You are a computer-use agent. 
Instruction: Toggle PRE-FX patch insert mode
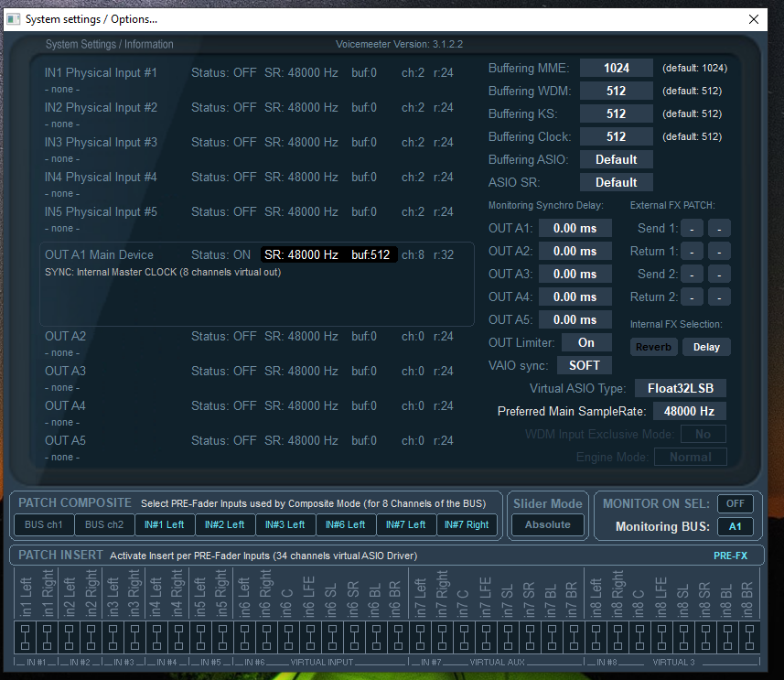[x=731, y=556]
